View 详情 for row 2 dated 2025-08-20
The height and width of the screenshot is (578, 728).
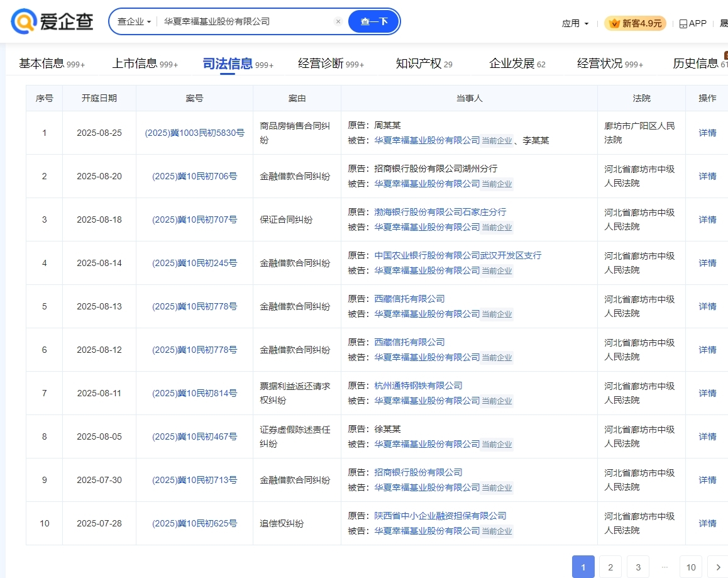pyautogui.click(x=707, y=176)
